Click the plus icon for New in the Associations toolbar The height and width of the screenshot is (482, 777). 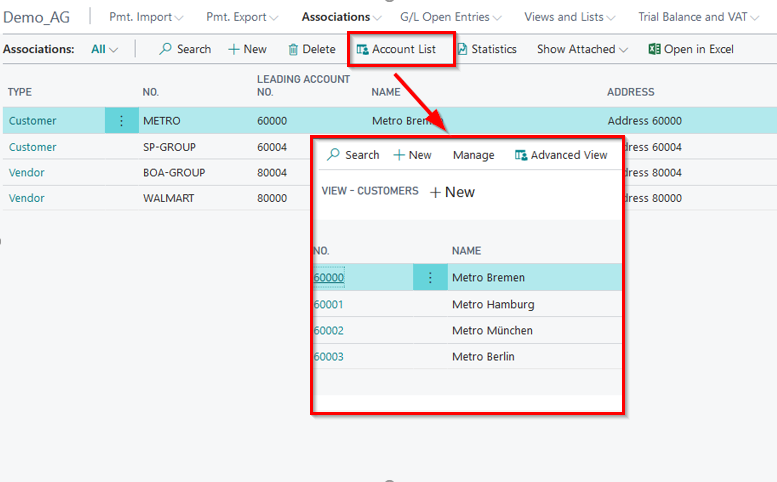click(x=233, y=49)
